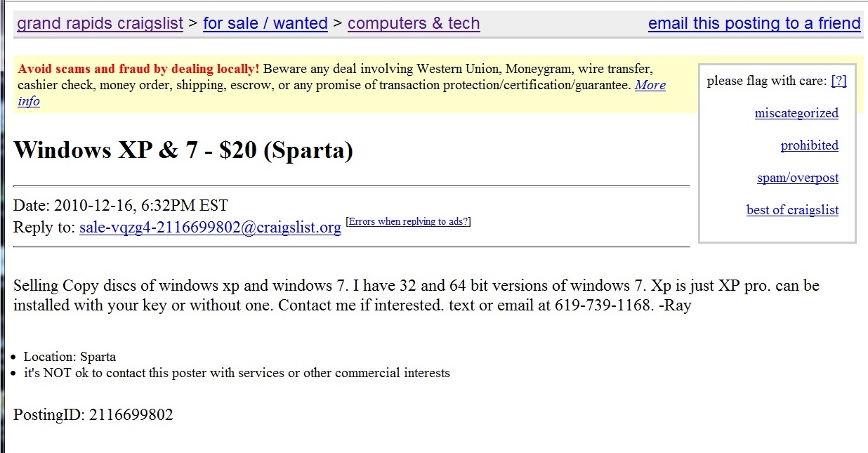Go to the for sale / wanted section
Image resolution: width=868 pixels, height=453 pixels.
pos(265,23)
